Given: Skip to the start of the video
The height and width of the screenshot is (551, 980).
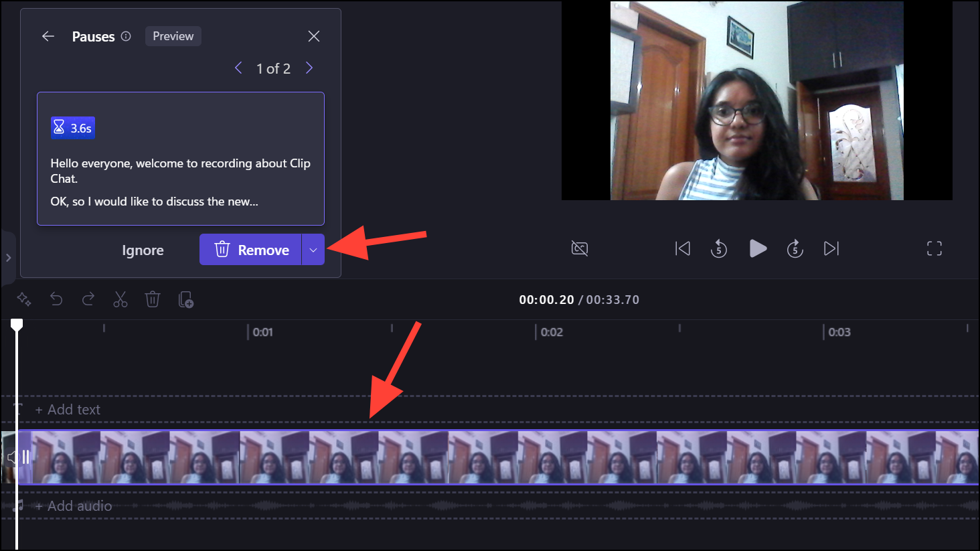Looking at the screenshot, I should [683, 249].
